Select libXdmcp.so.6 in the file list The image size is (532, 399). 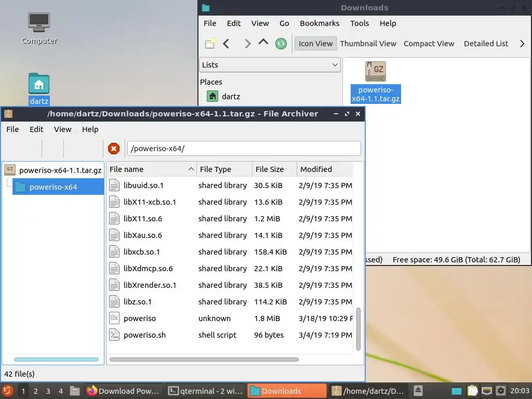230,269
